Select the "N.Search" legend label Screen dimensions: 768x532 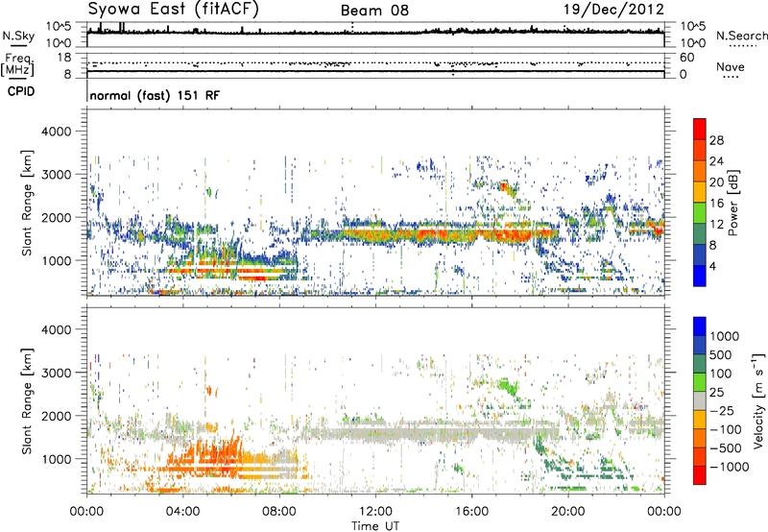pos(741,36)
